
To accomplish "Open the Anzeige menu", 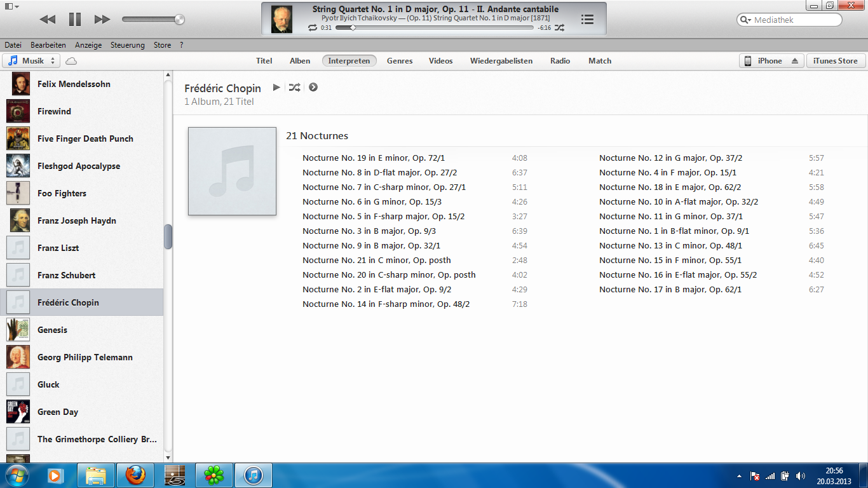I will 88,45.
